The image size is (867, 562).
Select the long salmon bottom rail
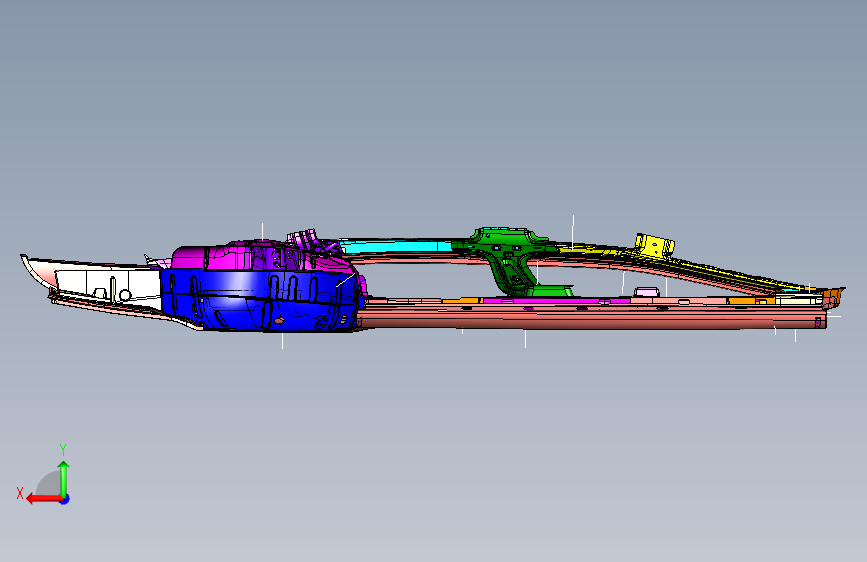(x=592, y=318)
